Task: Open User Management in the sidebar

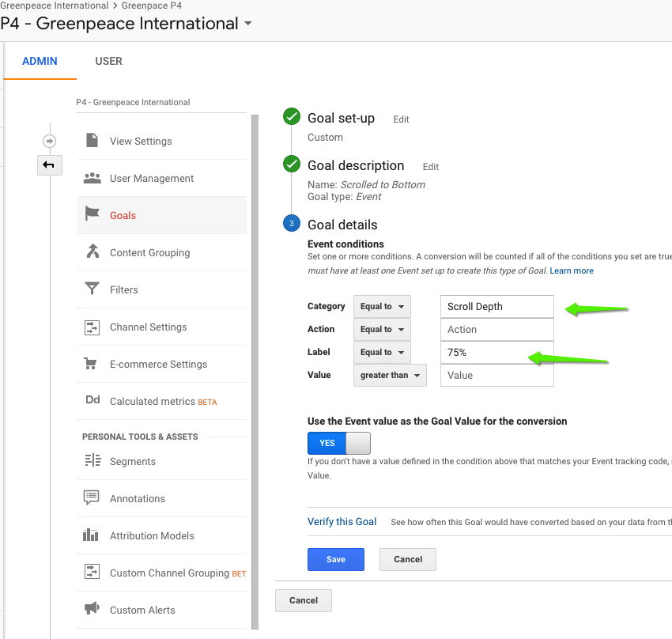Action: tap(162, 178)
